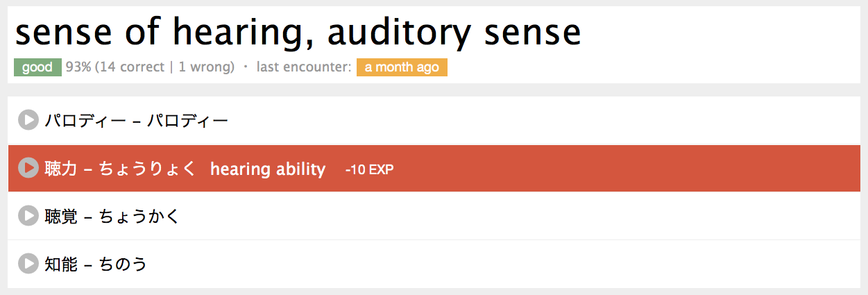
Task: Click the reading ちょうかく
Action: pyautogui.click(x=139, y=217)
